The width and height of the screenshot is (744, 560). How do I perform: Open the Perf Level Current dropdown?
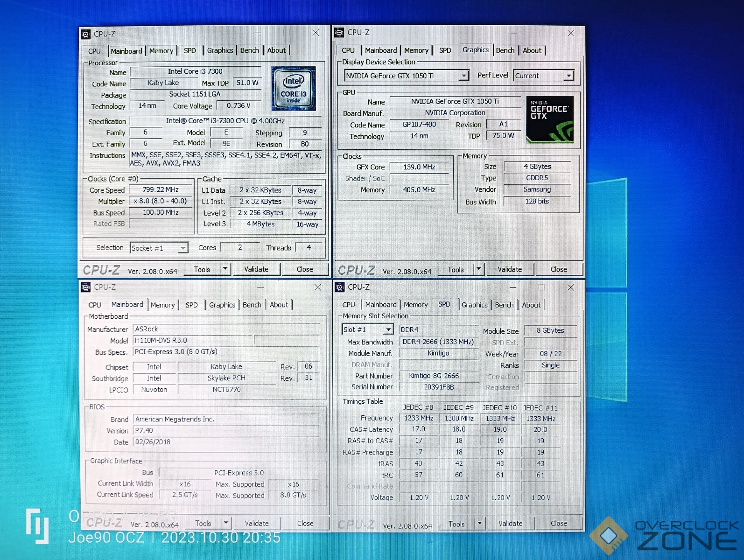[x=543, y=76]
